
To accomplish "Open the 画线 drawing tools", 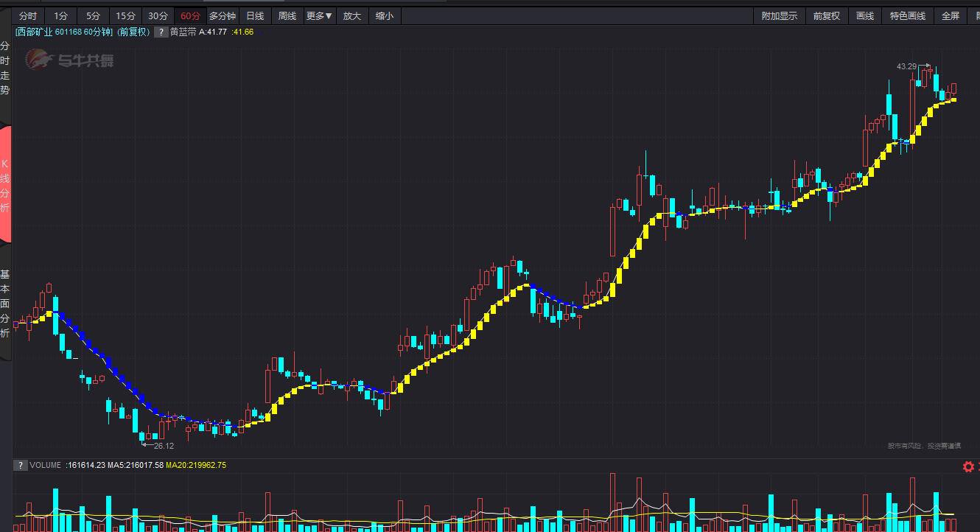I will (x=865, y=16).
